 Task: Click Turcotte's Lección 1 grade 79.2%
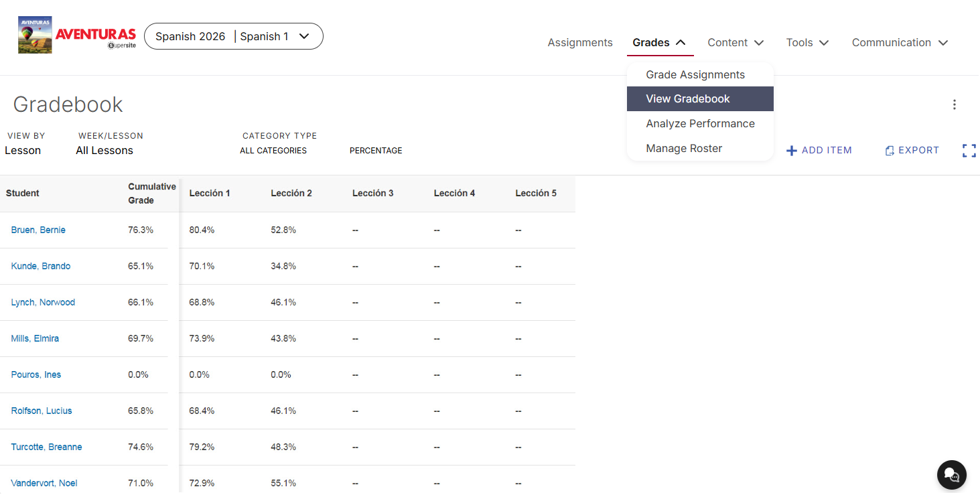tap(202, 447)
